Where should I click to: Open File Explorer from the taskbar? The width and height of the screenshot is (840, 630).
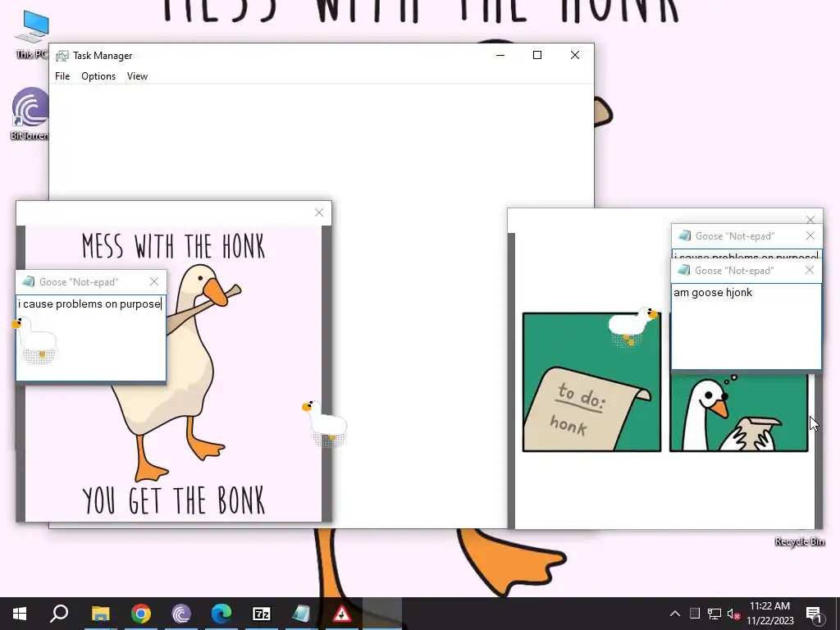(x=100, y=614)
